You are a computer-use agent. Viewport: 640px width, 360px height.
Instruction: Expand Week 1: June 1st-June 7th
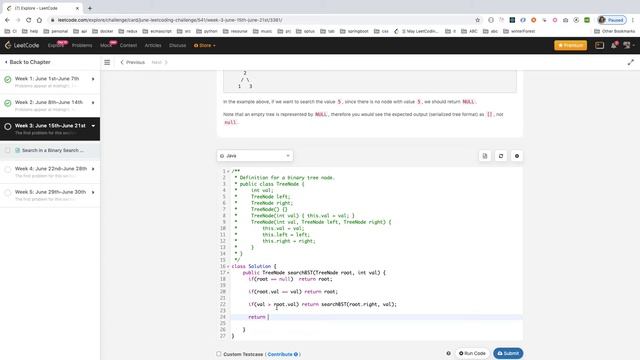tap(50, 82)
